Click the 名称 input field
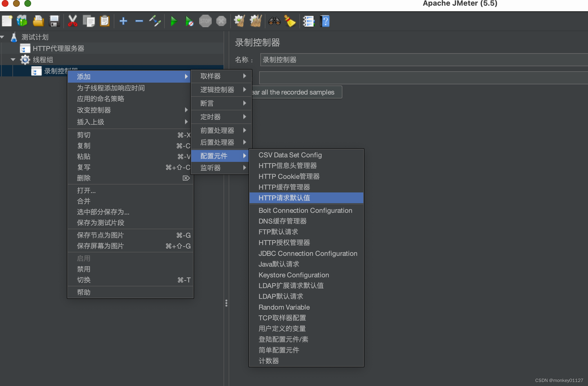The image size is (588, 386). point(424,60)
